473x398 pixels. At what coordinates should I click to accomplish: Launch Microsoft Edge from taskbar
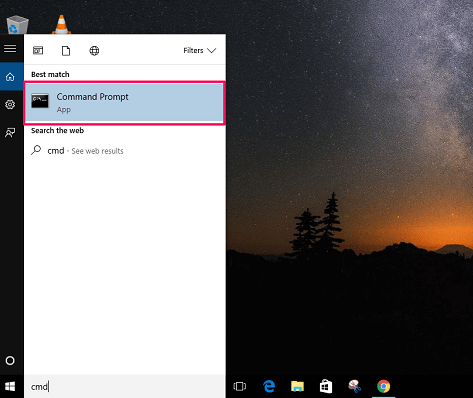point(269,386)
